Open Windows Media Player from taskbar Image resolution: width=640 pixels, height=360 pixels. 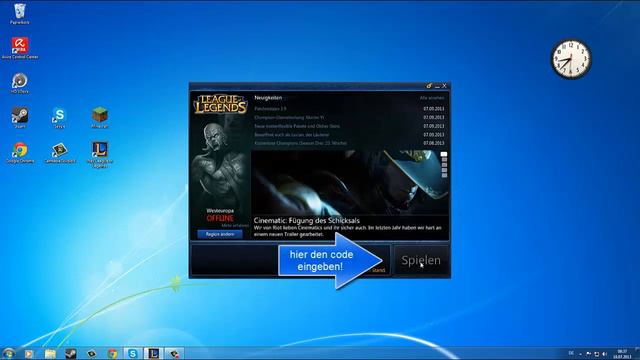tap(29, 353)
